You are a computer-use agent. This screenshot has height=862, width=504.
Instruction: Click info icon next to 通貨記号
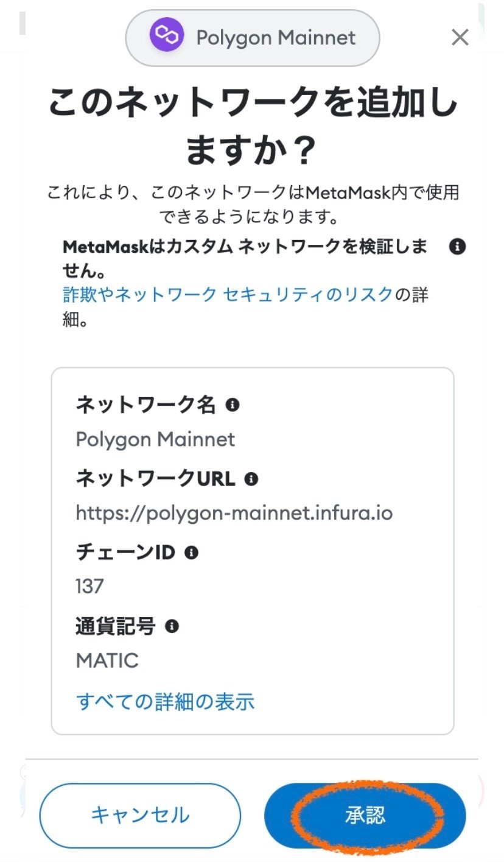click(172, 626)
